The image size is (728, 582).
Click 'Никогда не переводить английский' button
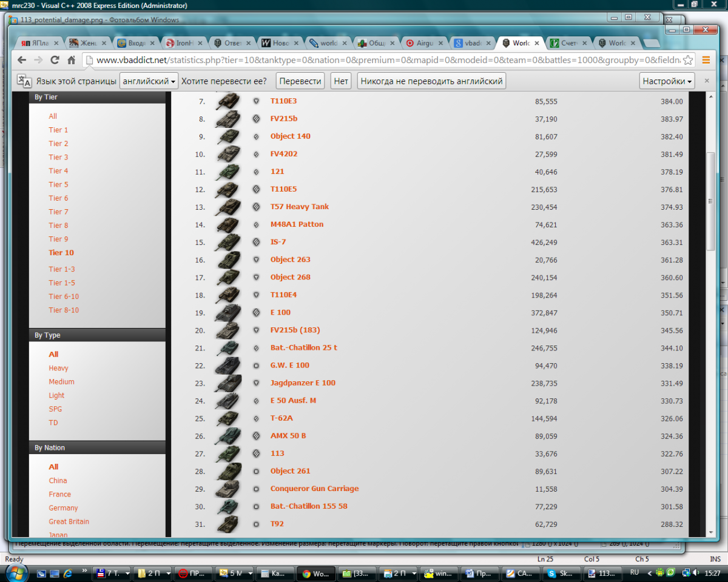pyautogui.click(x=431, y=81)
